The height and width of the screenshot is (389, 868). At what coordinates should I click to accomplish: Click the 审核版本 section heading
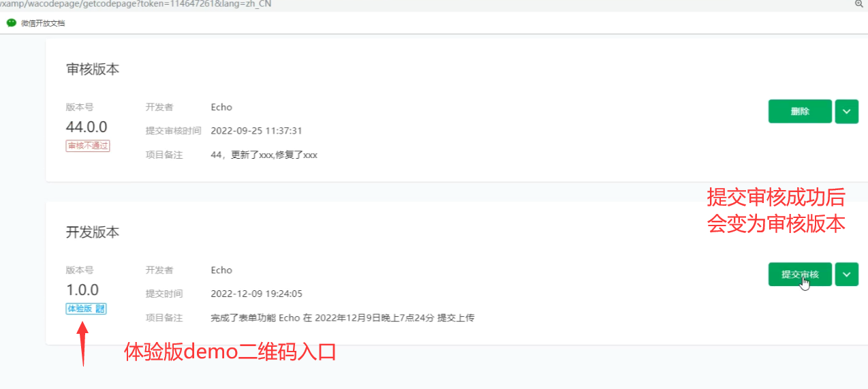pyautogui.click(x=93, y=69)
